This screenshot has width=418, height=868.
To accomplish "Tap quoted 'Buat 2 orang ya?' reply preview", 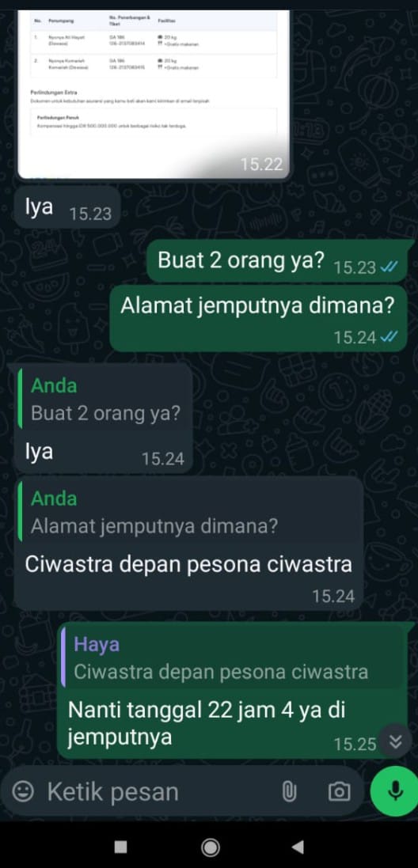I will pos(104,399).
